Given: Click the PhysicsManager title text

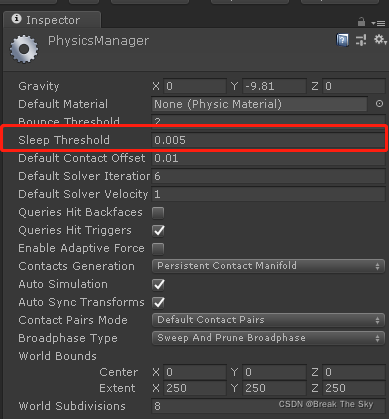Looking at the screenshot, I should click(x=98, y=41).
